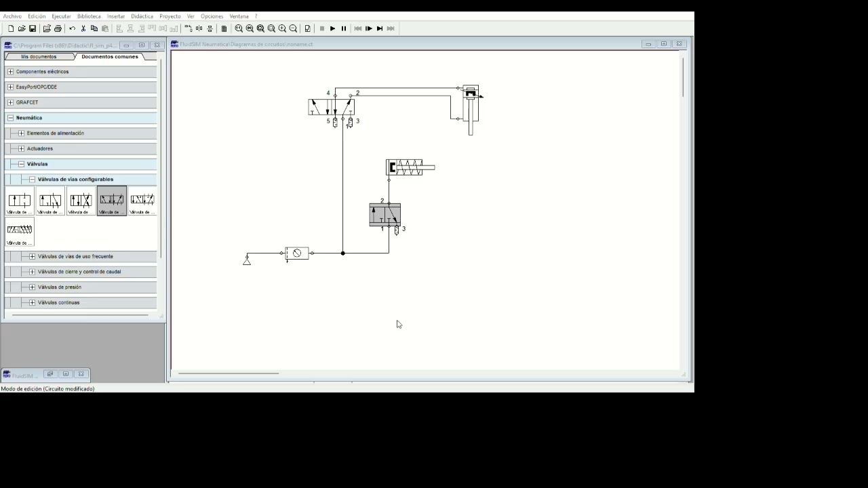The image size is (868, 488).
Task: Expand Válvulas de vías de uso frecuente
Action: coord(32,256)
